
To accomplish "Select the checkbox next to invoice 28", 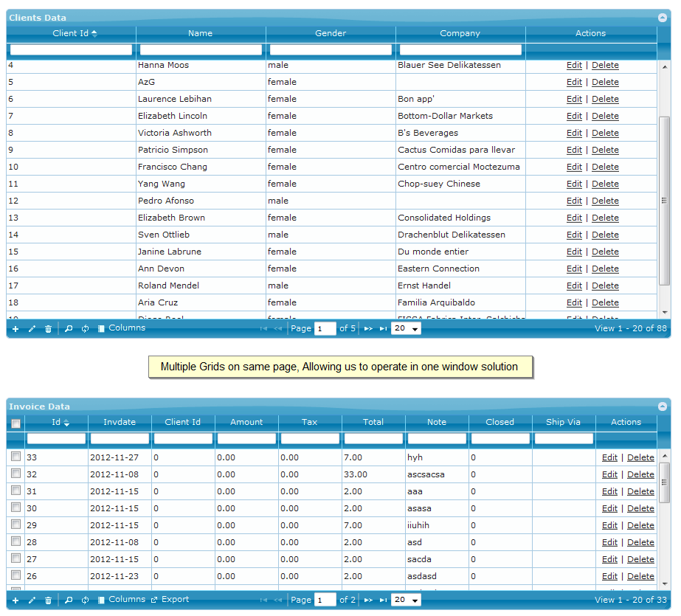I will [15, 542].
